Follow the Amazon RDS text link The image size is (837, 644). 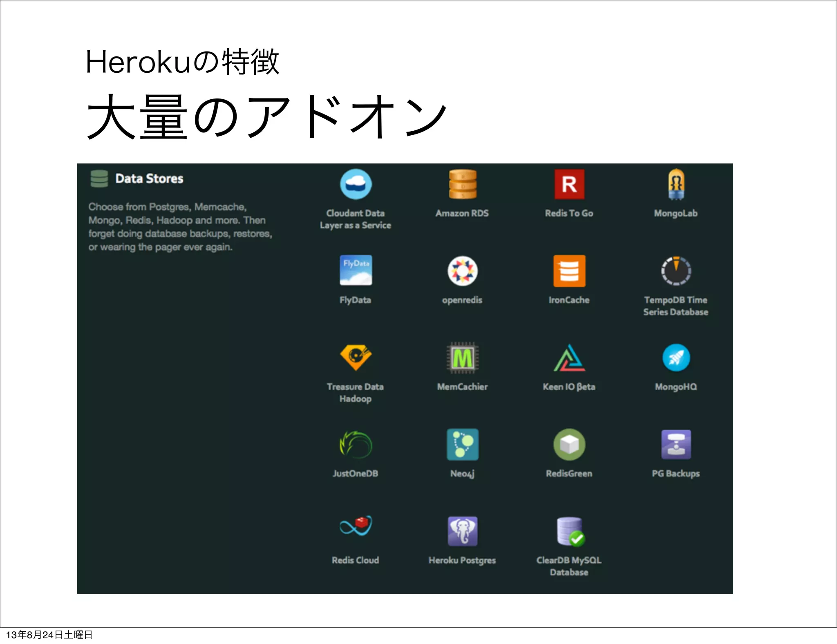pyautogui.click(x=462, y=213)
